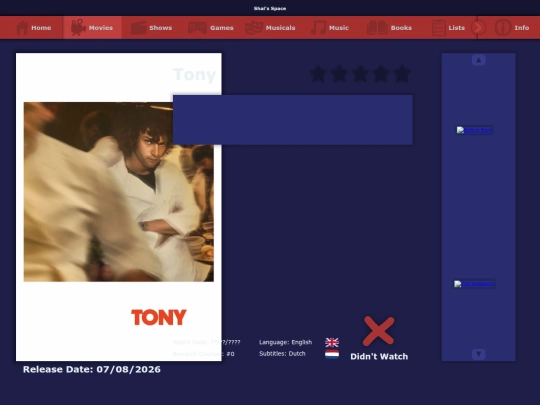Click the Tony movie poster
The image size is (540, 405).
click(x=118, y=207)
